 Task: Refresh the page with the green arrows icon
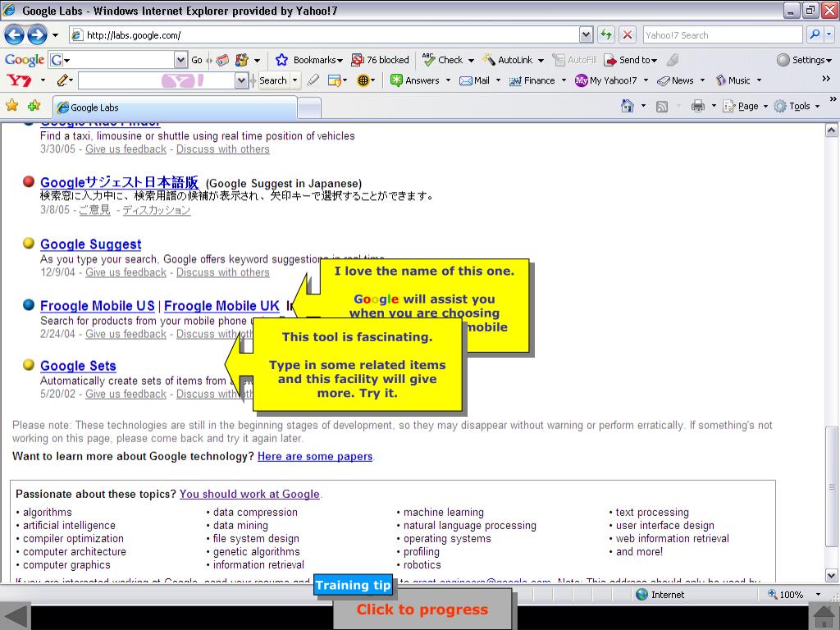(x=606, y=34)
